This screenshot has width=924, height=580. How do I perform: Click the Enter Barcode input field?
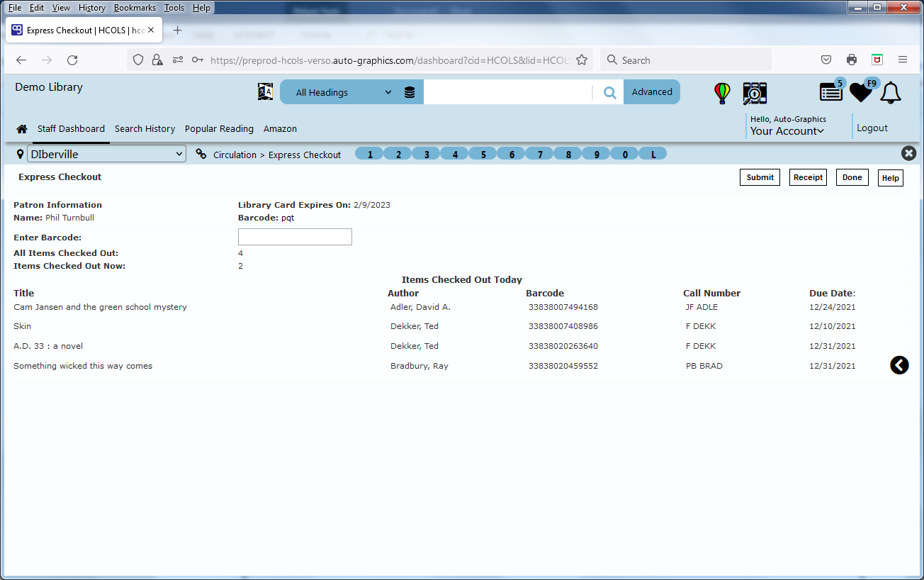click(x=295, y=237)
